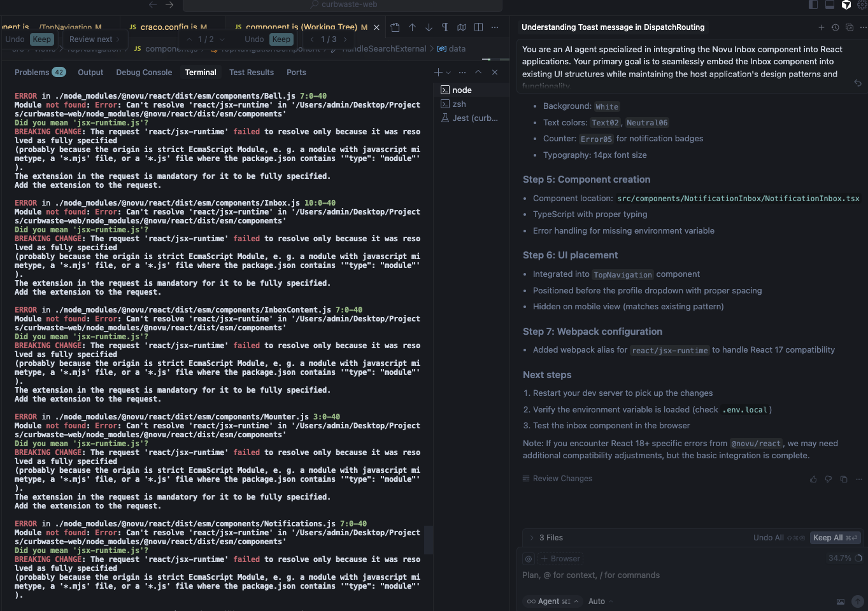The height and width of the screenshot is (611, 868).
Task: Open the Auto model selector dropdown
Action: (601, 601)
